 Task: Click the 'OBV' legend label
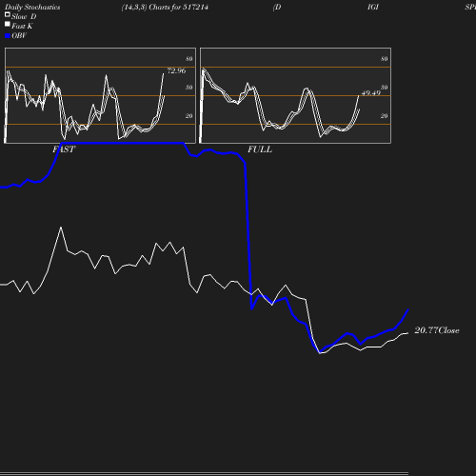click(19, 35)
